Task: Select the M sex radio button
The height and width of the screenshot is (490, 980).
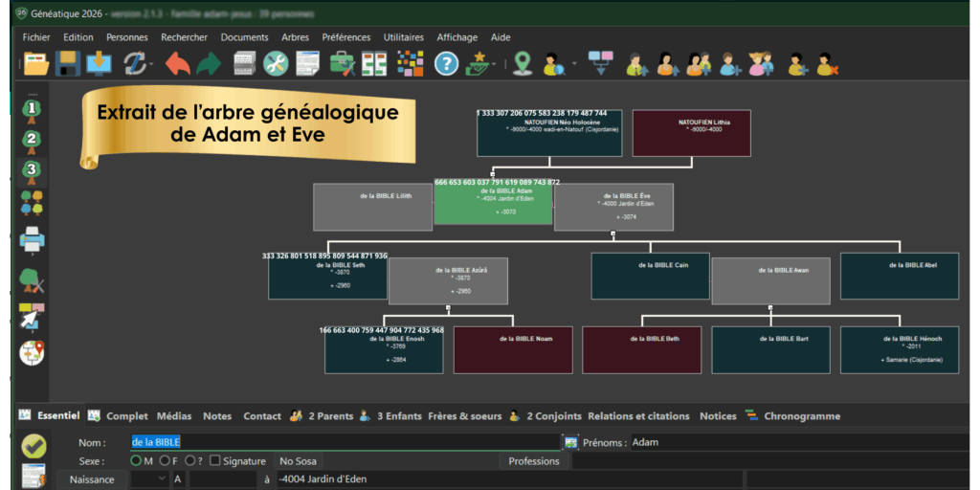Action: coord(137,461)
